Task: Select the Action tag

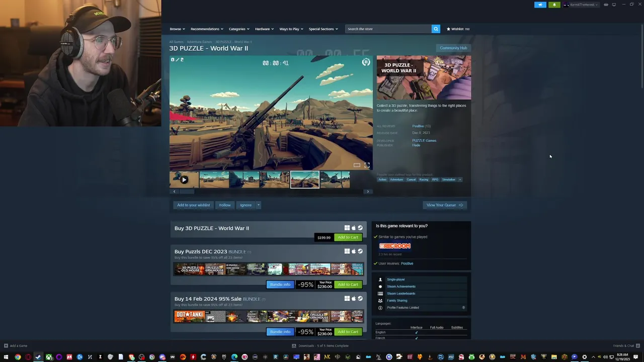Action: [382, 179]
